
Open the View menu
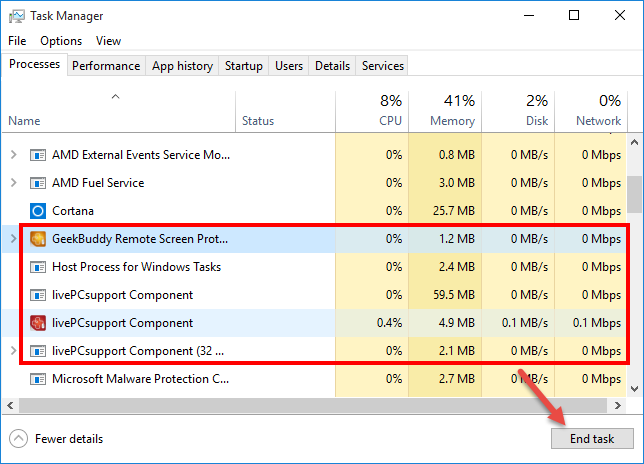pyautogui.click(x=108, y=41)
